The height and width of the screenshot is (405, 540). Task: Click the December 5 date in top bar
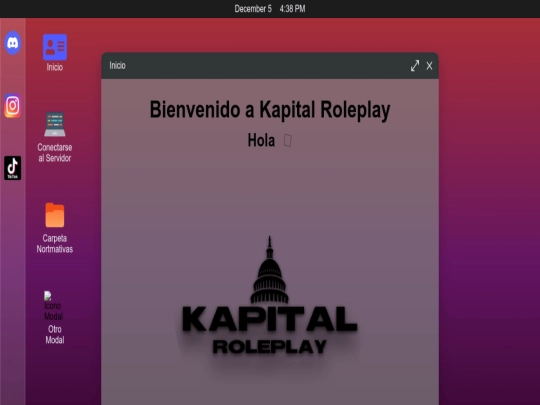coord(253,9)
